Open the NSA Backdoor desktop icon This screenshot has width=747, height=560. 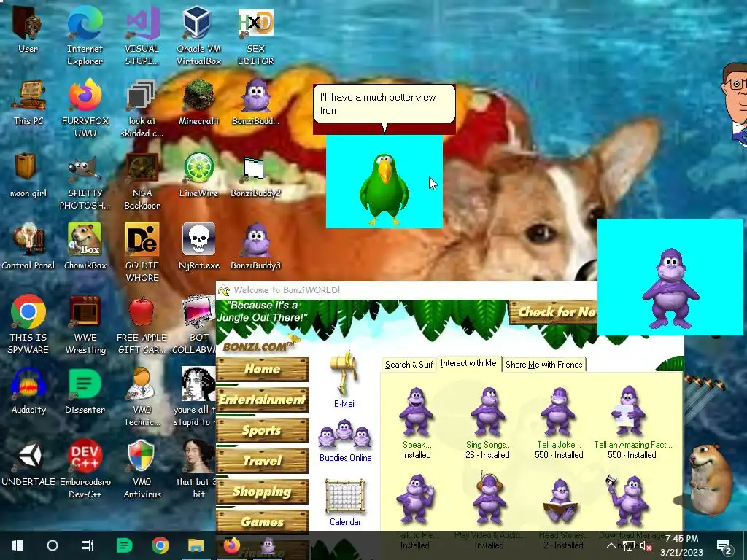coord(142,181)
